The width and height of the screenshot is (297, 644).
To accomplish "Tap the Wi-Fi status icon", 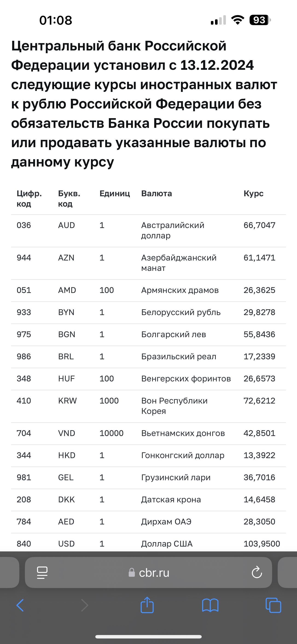I will [238, 20].
